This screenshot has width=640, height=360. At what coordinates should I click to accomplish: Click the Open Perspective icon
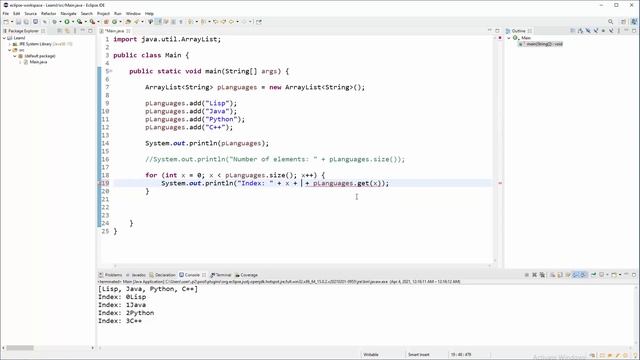point(623,22)
